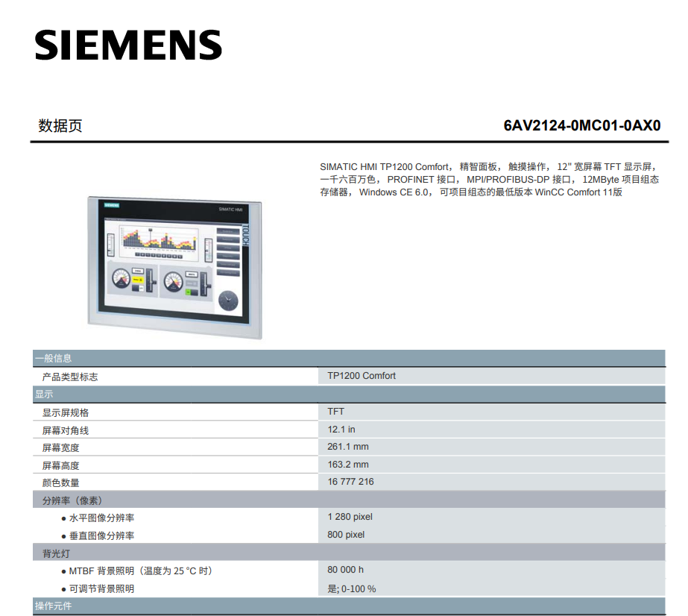Select the 80 000 h MTBF value

345,570
